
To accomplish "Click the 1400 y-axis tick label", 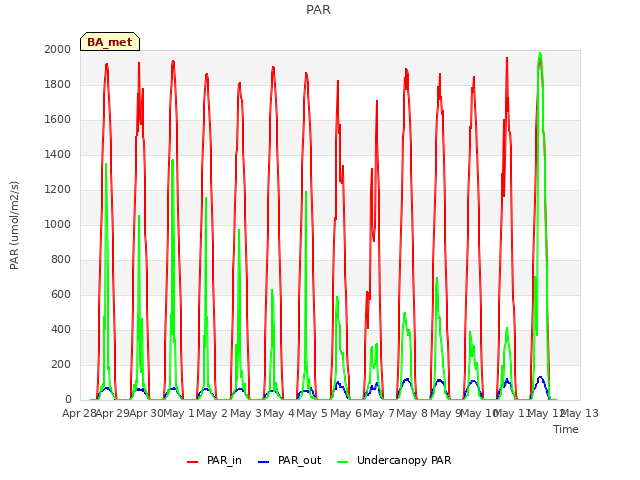I will tap(58, 155).
